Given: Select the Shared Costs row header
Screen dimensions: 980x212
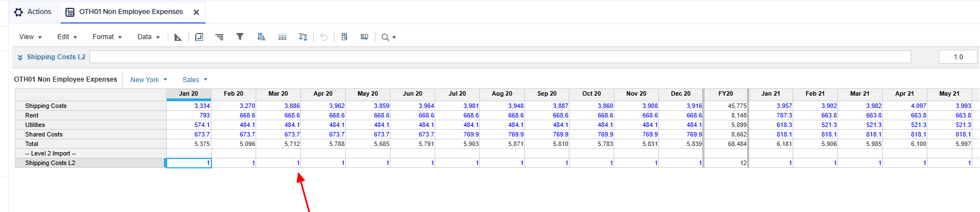Looking at the screenshot, I should click(91, 134).
